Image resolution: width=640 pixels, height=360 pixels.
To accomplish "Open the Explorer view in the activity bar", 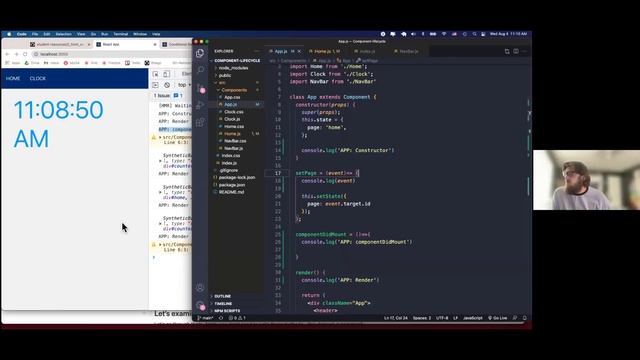I will 200,53.
